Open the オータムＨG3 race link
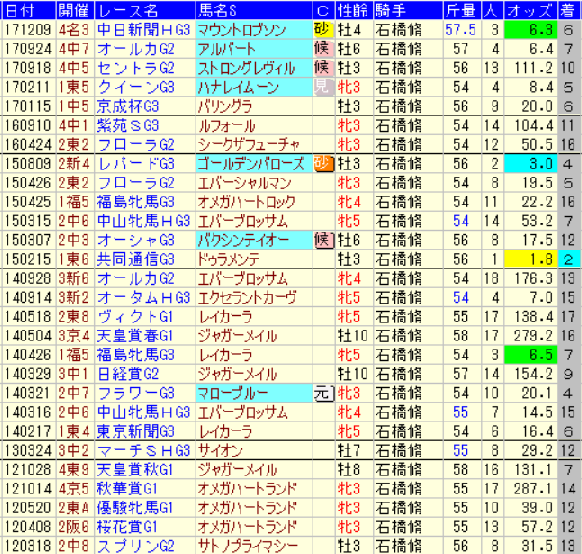 (144, 298)
